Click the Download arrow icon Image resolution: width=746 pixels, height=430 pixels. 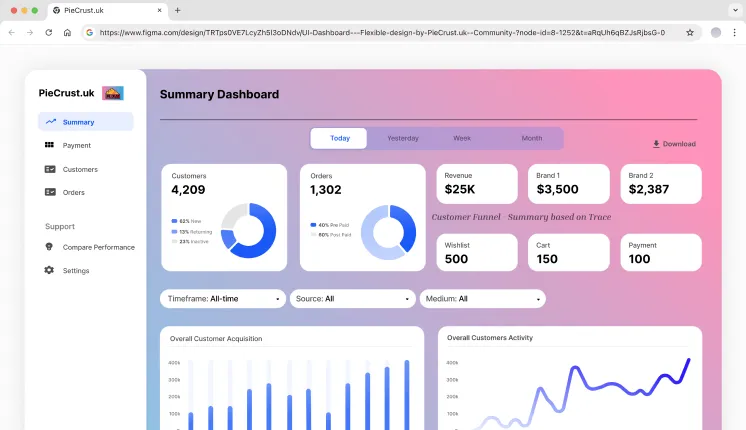point(656,144)
